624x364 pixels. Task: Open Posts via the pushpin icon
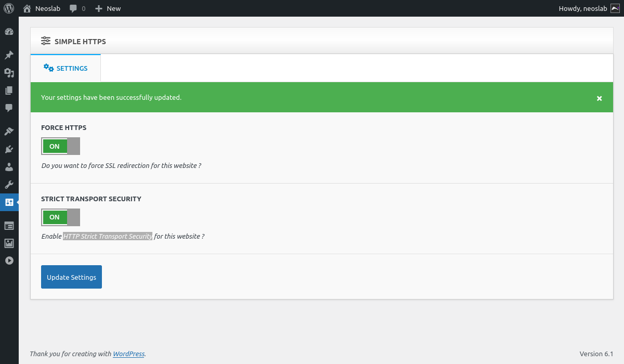[9, 55]
